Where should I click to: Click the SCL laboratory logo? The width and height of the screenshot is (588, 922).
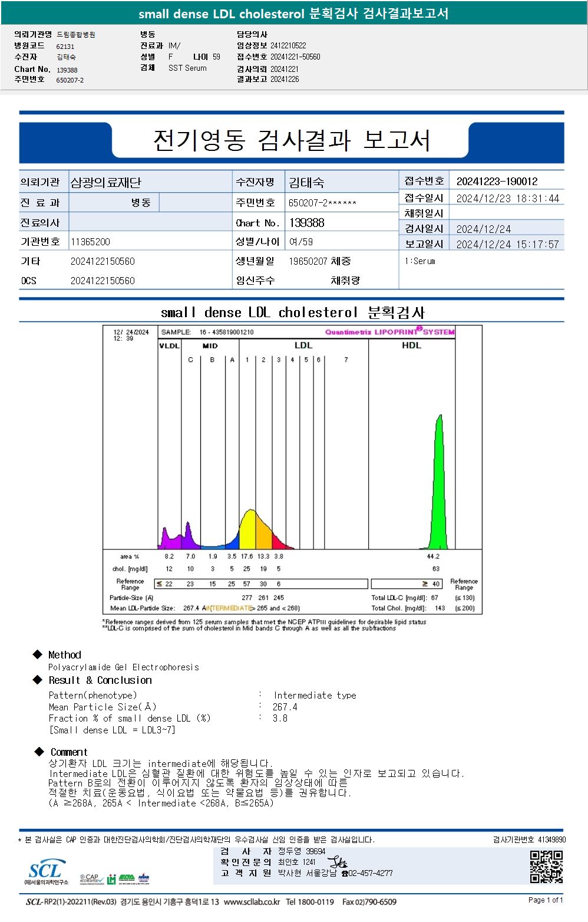coord(46,872)
